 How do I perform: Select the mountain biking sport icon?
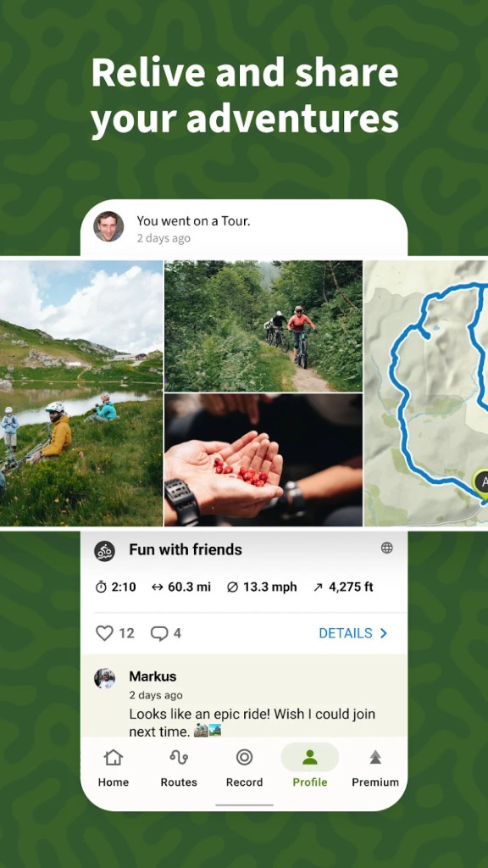(104, 551)
